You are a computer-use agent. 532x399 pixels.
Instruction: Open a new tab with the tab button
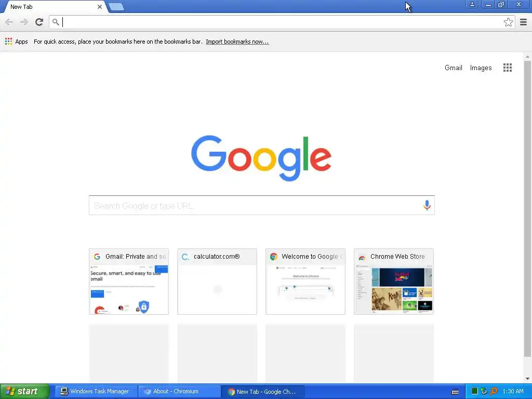116,7
